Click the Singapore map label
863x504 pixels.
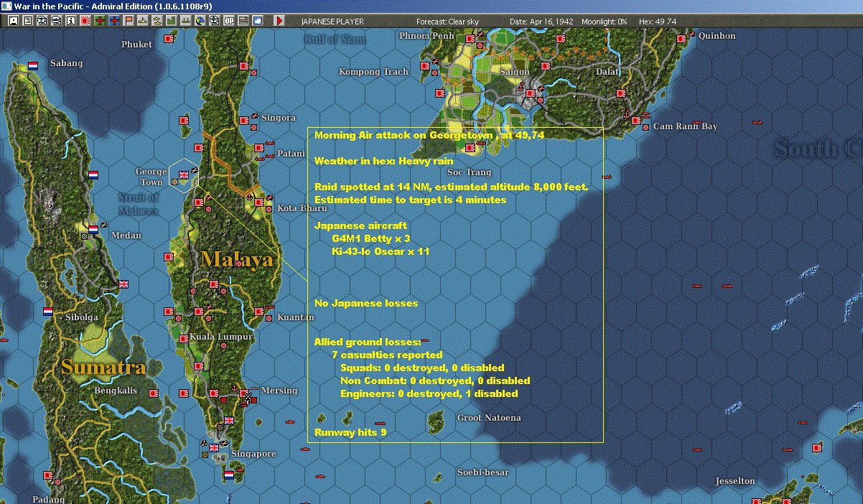(253, 454)
